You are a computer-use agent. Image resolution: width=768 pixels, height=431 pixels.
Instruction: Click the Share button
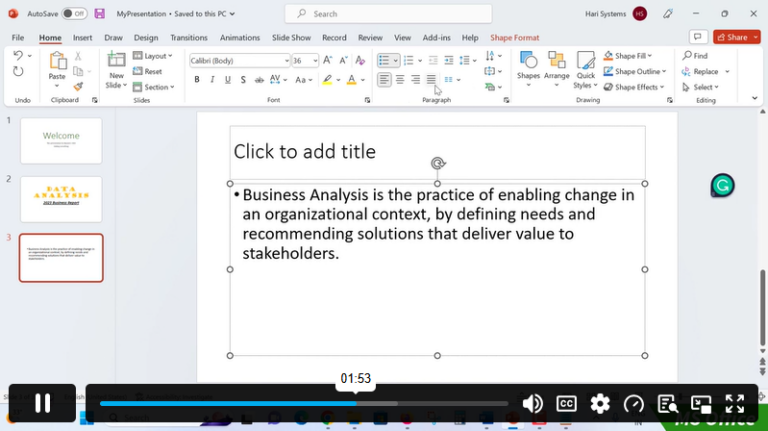(732, 37)
